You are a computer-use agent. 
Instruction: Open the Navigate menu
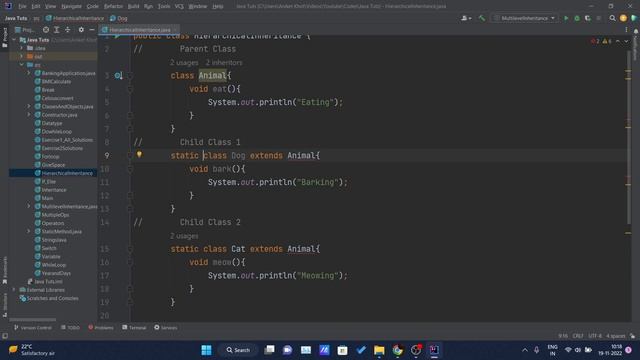pos(71,6)
